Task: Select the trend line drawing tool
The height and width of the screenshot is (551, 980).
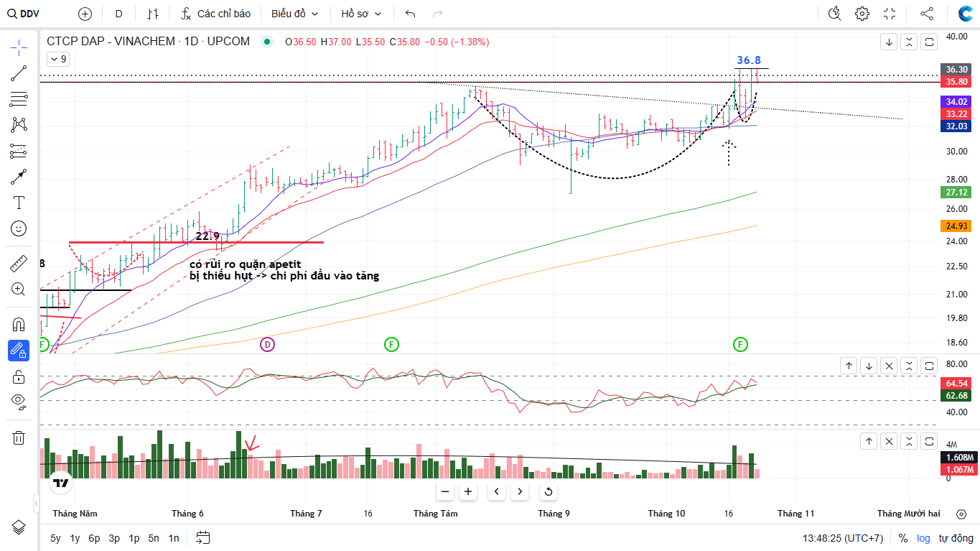Action: (x=19, y=73)
